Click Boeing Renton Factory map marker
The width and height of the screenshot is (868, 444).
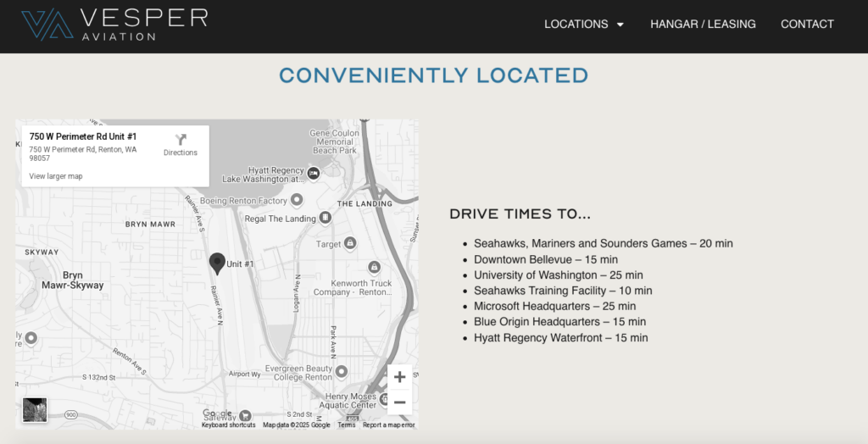(x=297, y=200)
